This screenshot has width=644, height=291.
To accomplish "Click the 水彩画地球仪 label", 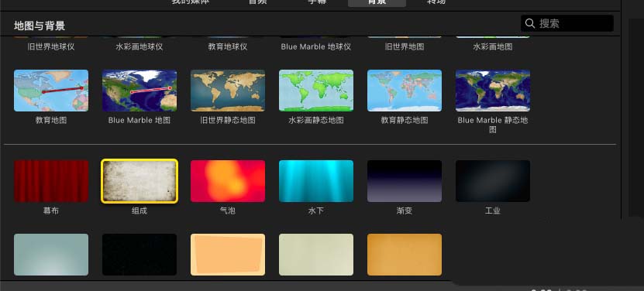I will [139, 46].
